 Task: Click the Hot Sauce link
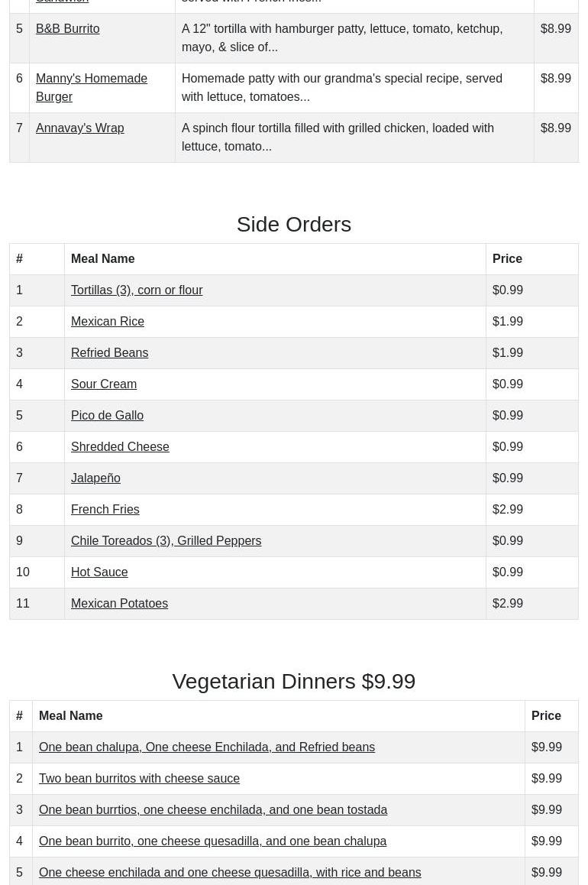tap(99, 572)
